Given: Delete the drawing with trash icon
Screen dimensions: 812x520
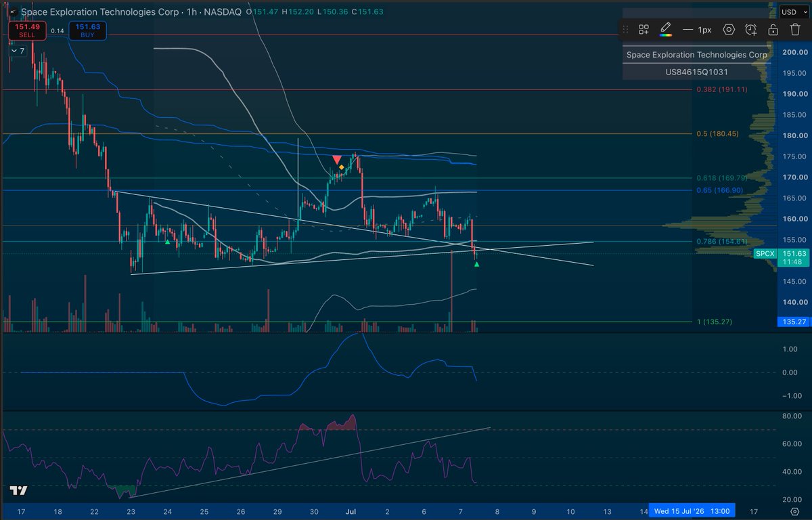Looking at the screenshot, I should 794,30.
